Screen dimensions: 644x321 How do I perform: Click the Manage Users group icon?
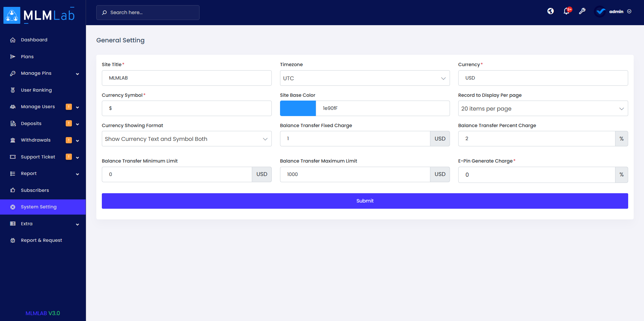(x=13, y=107)
